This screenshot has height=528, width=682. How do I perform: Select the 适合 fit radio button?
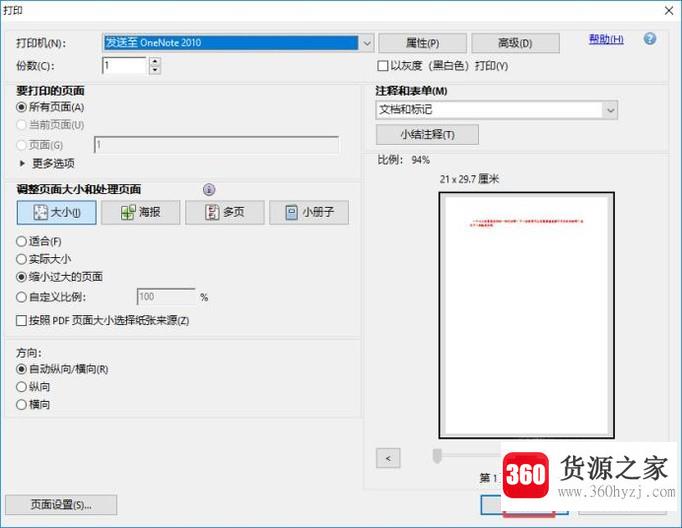pyautogui.click(x=21, y=241)
